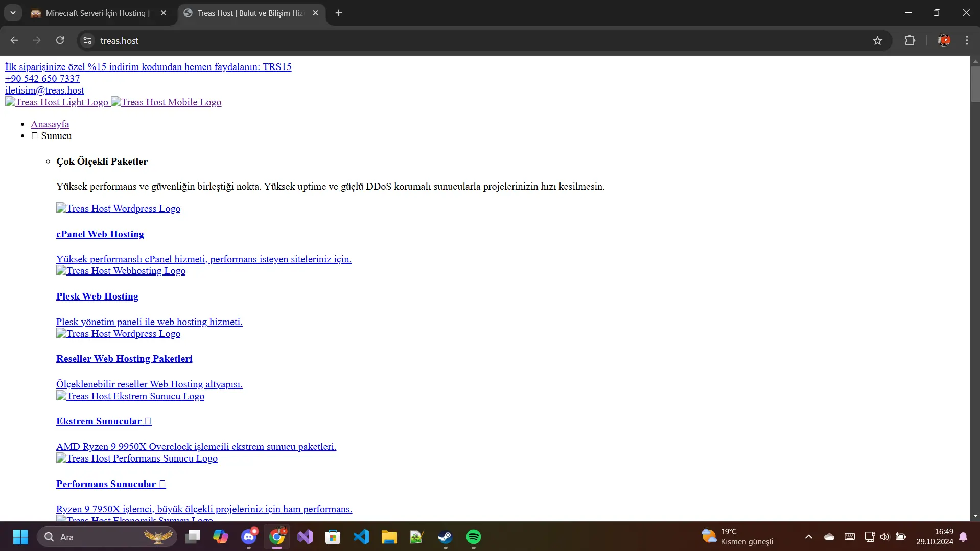Open Task View from taskbar
The height and width of the screenshot is (551, 980).
coord(193,537)
